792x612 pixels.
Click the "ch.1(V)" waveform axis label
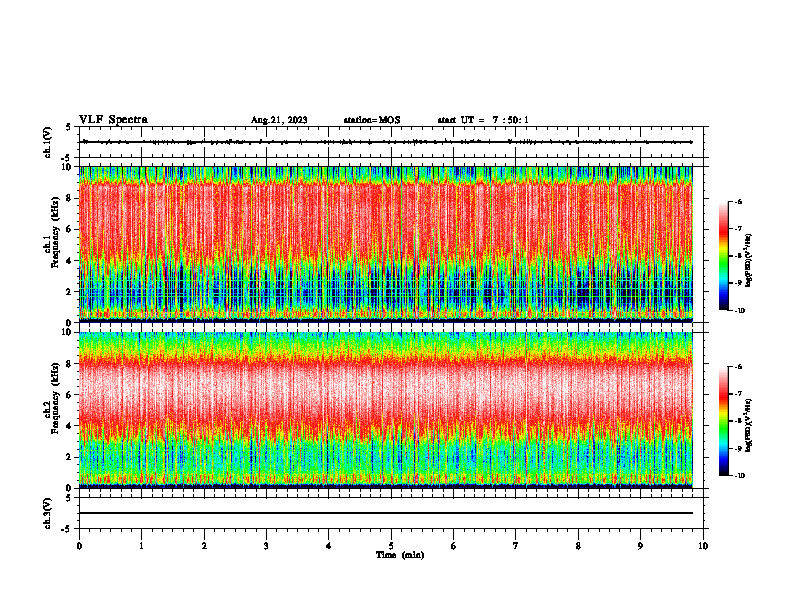coord(48,142)
